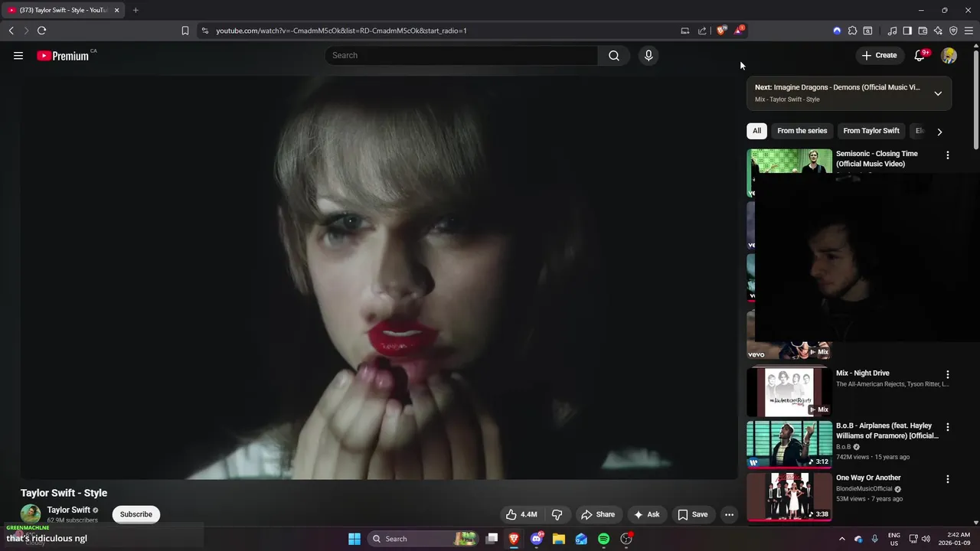980x551 pixels.
Task: Show hidden system tray icons
Action: tap(841, 539)
